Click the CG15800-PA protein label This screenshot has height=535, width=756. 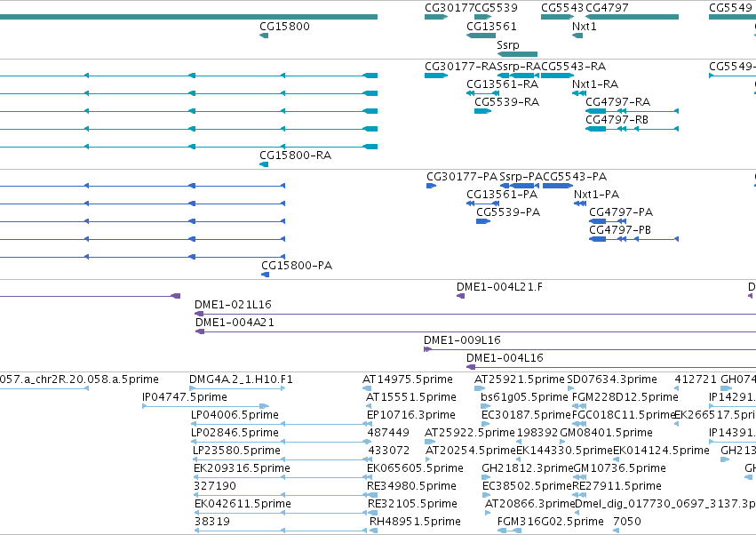297,266
